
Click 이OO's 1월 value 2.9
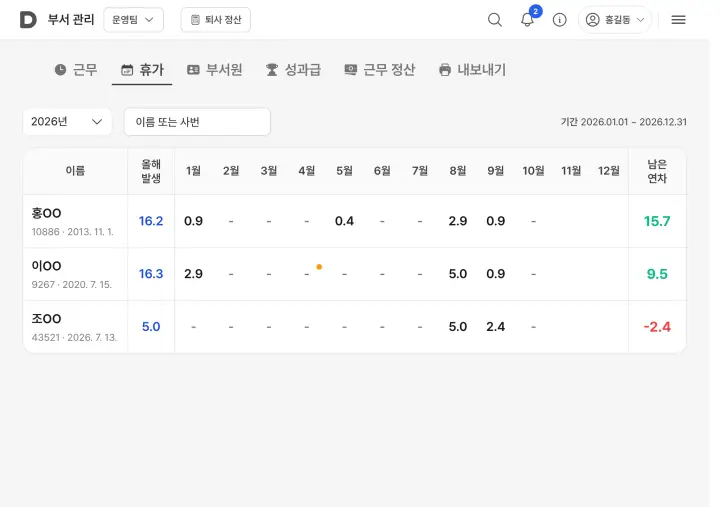193,274
